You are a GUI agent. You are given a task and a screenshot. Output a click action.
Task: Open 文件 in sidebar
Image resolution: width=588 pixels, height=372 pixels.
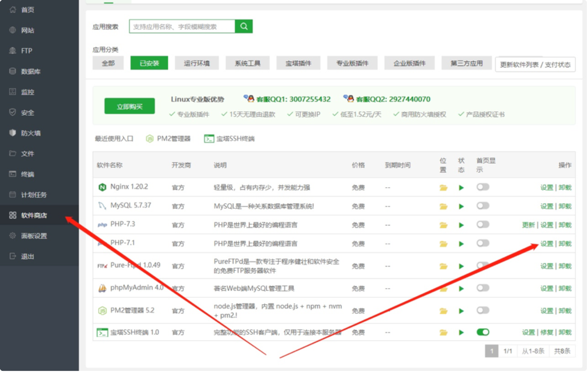tap(39, 153)
